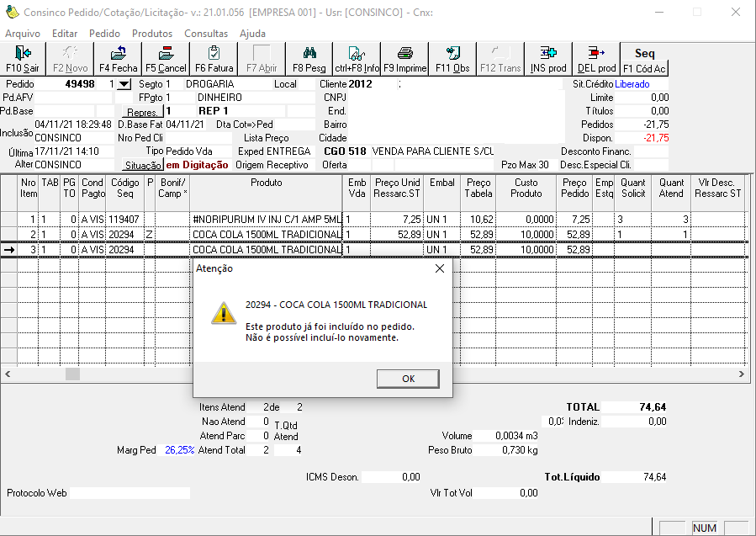
Task: Click the ctrl+F8 Info icon
Action: (357, 52)
